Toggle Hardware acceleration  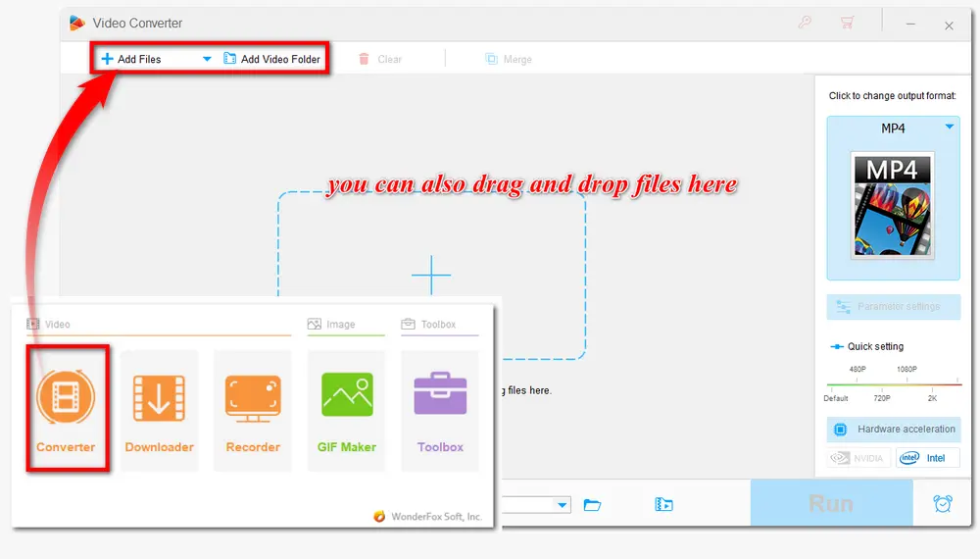894,430
